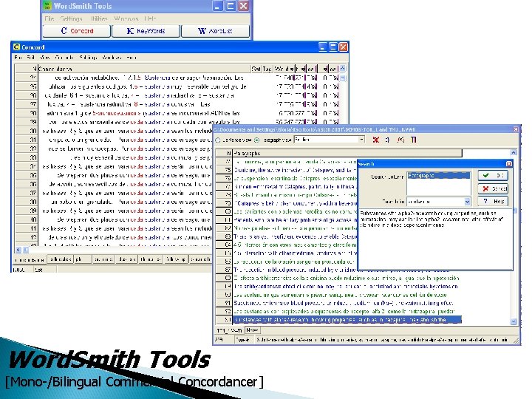This screenshot has width=532, height=399.
Task: Open File menu in WordSmith Tools window
Action: 50,18
